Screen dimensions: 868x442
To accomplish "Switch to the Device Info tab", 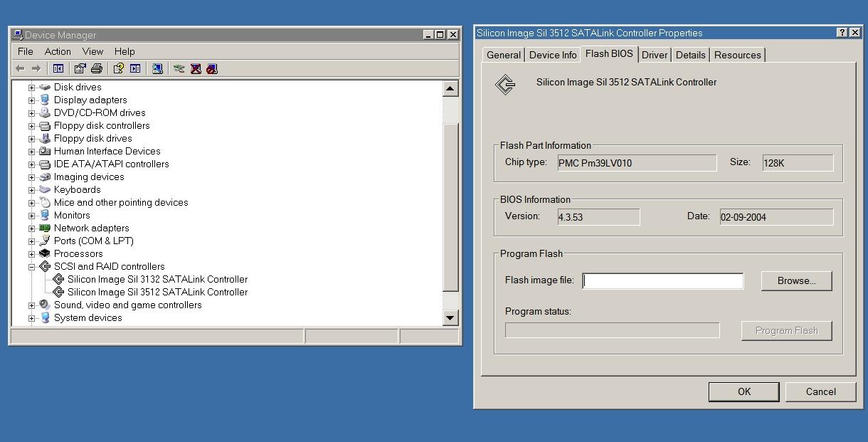I will coord(553,55).
